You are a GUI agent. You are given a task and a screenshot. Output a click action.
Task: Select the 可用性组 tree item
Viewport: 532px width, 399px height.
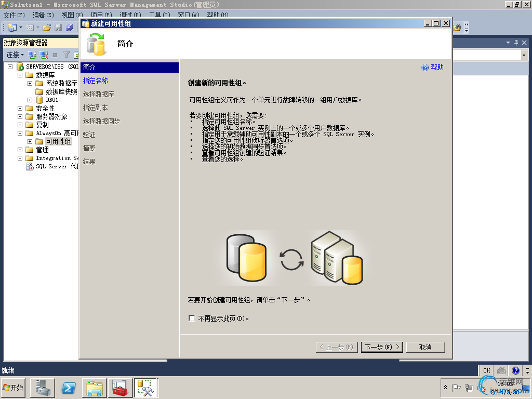[x=58, y=141]
